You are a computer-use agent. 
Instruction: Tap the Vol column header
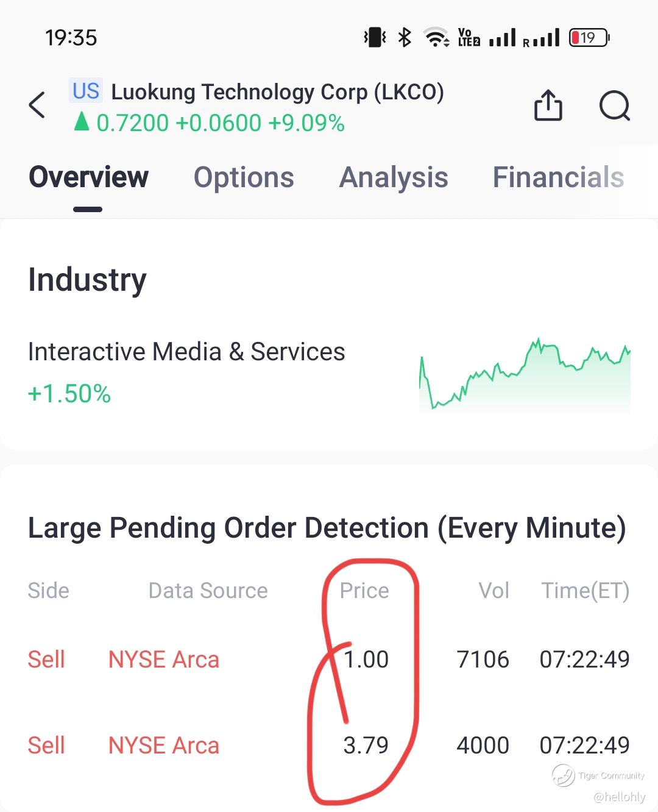[493, 590]
